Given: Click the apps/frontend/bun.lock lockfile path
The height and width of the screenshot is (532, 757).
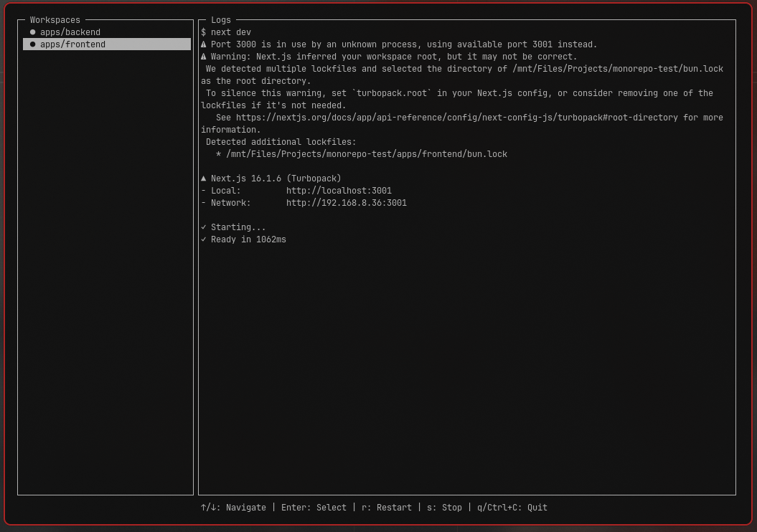Looking at the screenshot, I should pos(367,154).
